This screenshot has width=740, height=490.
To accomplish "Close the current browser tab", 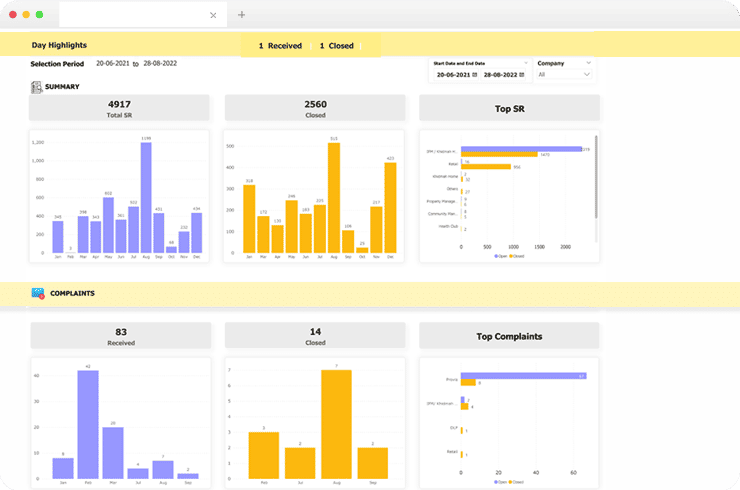I will pyautogui.click(x=213, y=15).
